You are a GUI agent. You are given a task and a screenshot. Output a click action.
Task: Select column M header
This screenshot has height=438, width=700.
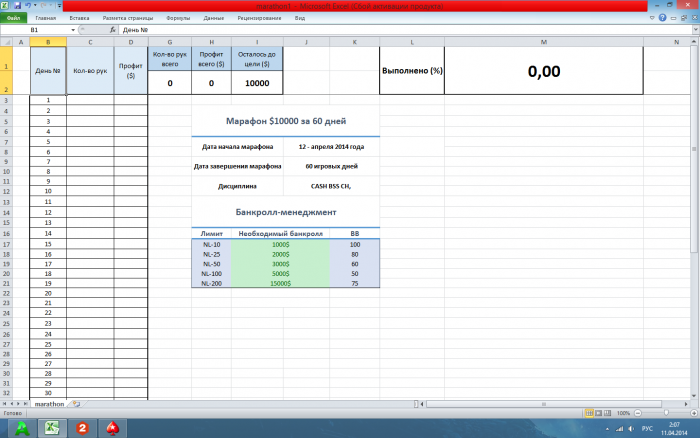pos(544,42)
